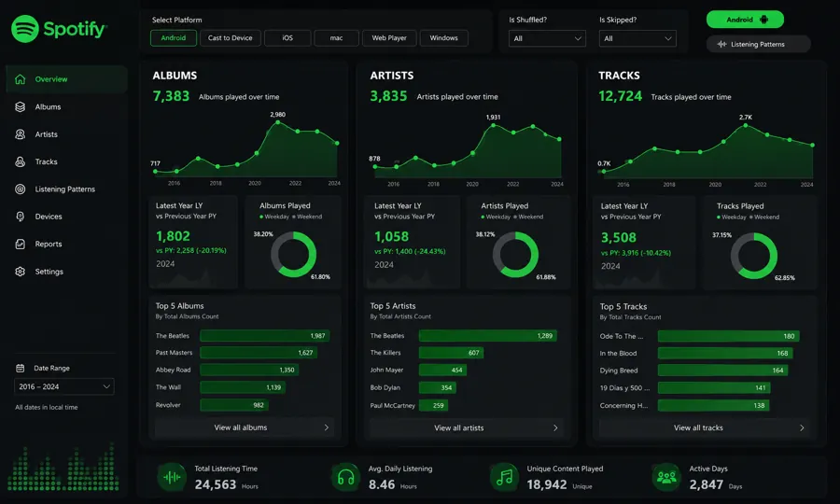Image resolution: width=840 pixels, height=504 pixels.
Task: Click the Active Days people icon
Action: click(x=666, y=477)
